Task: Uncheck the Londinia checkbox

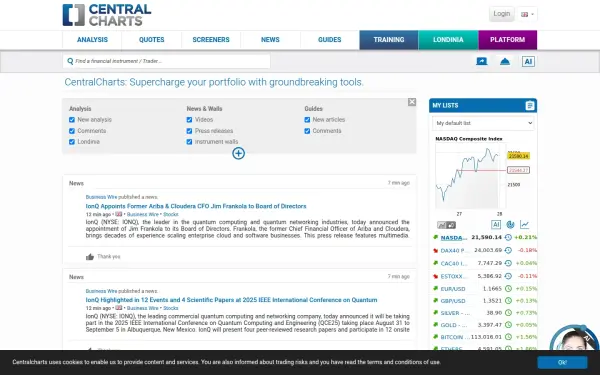Action: [x=72, y=142]
